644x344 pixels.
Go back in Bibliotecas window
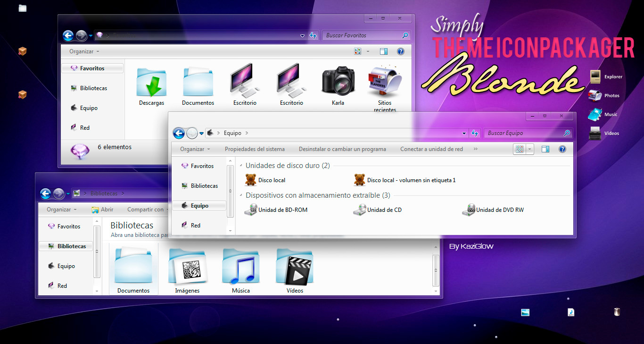tap(45, 193)
